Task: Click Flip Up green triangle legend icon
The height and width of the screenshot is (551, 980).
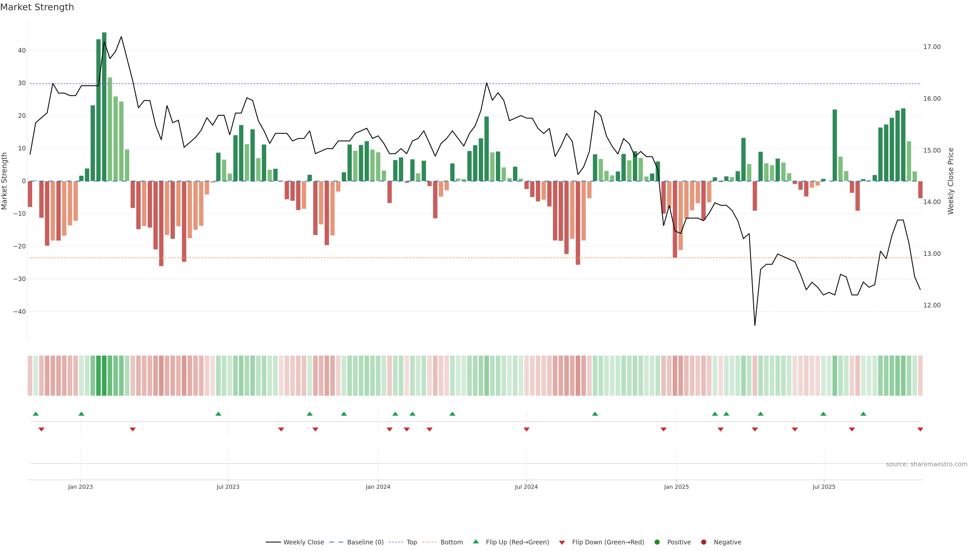Action: (475, 542)
